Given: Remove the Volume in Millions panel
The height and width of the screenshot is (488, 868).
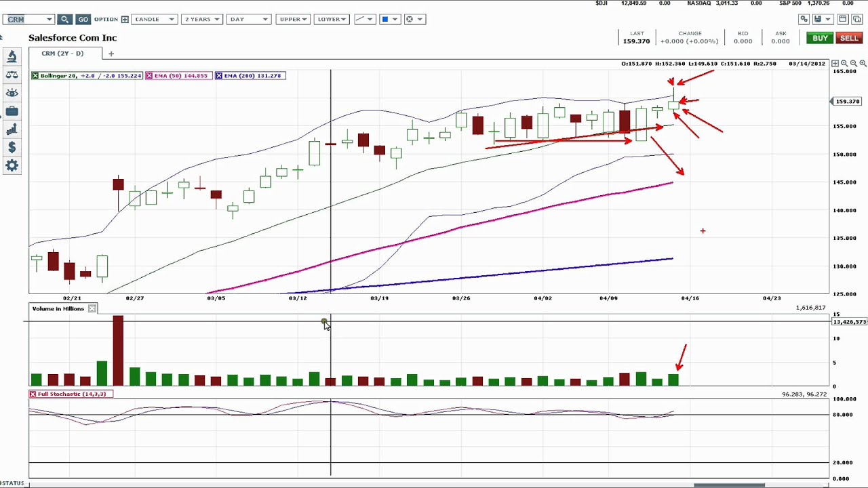Looking at the screenshot, I should click(x=92, y=309).
